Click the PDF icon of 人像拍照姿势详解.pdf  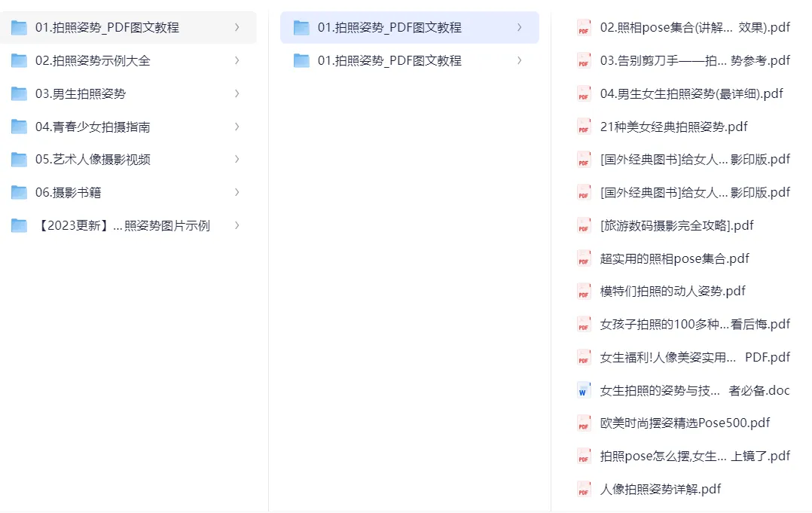pos(584,490)
